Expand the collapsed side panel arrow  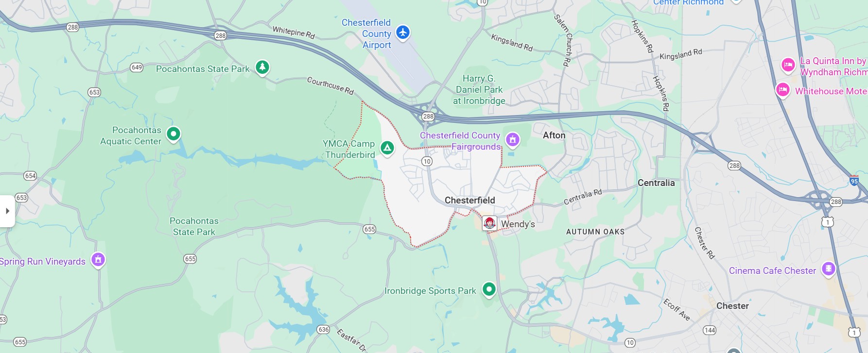click(7, 211)
